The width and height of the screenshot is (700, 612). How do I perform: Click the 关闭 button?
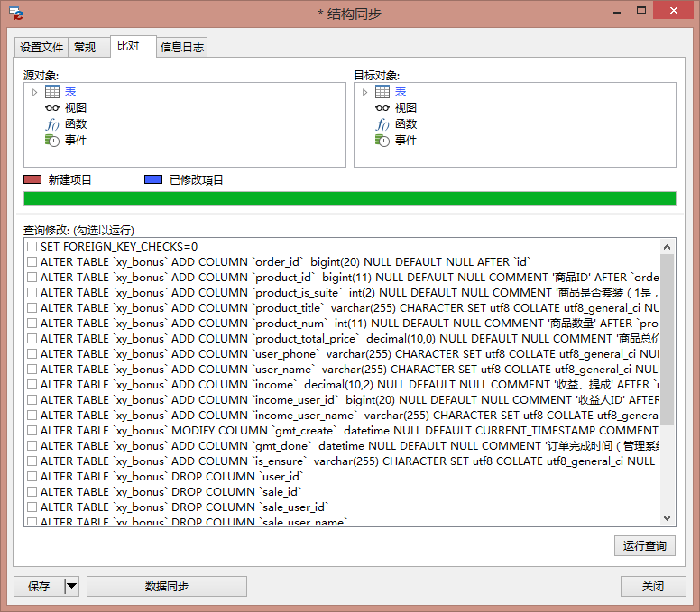coord(653,586)
